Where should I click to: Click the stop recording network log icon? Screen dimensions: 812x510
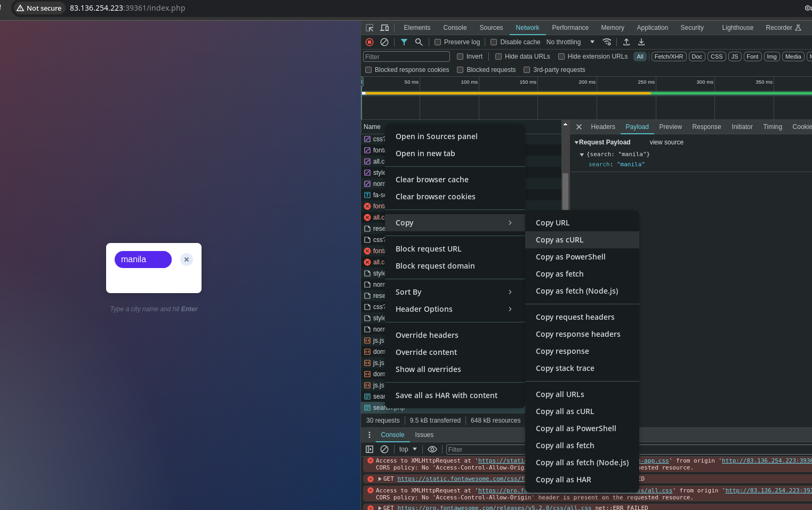[x=369, y=42]
